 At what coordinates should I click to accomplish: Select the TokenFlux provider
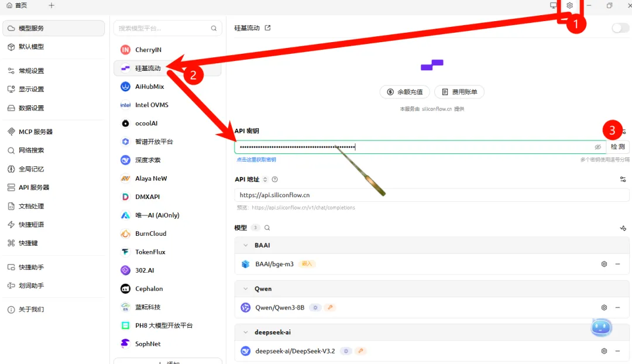point(168,252)
